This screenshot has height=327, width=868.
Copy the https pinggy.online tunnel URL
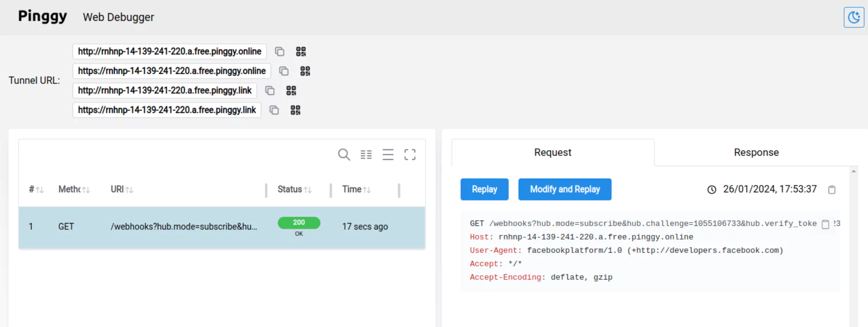tap(284, 71)
